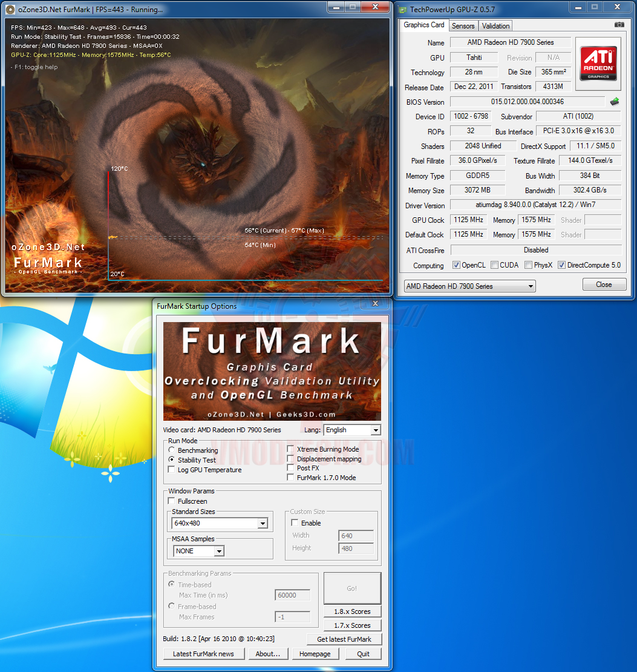
Task: Click the GPU-Z Name field value
Action: [510, 42]
